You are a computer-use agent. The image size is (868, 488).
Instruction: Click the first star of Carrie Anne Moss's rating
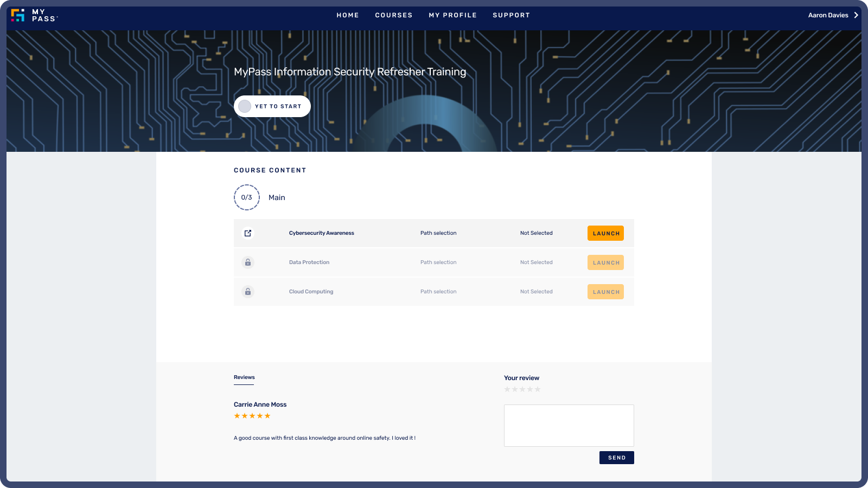click(237, 416)
